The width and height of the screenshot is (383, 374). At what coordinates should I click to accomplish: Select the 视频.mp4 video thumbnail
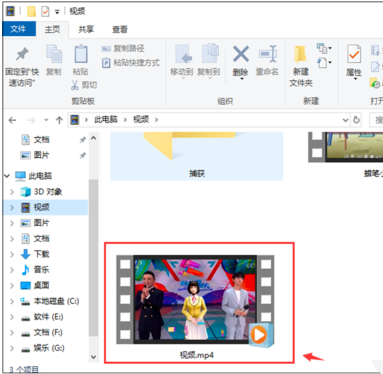(x=195, y=299)
